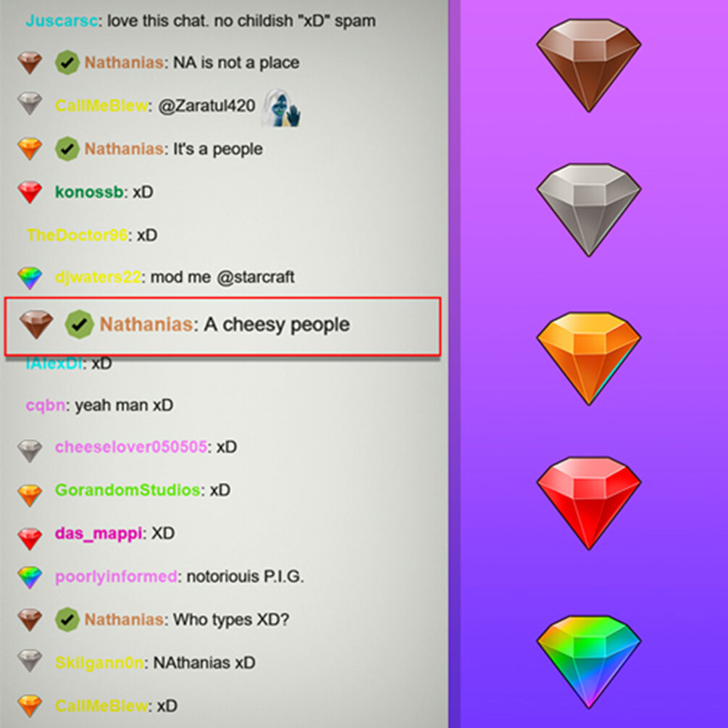
Task: Click the orange gem beside GorandomStudios
Action: 30,495
